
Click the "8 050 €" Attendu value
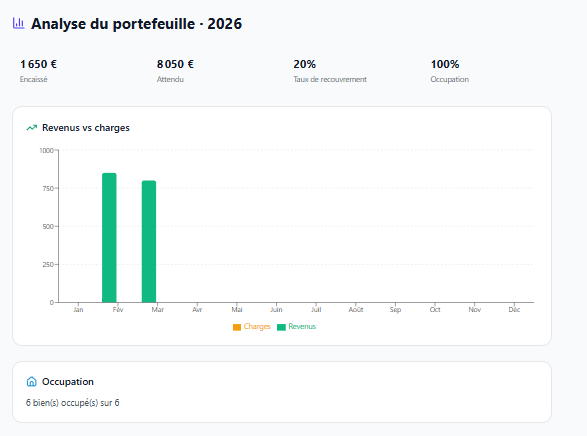point(175,64)
